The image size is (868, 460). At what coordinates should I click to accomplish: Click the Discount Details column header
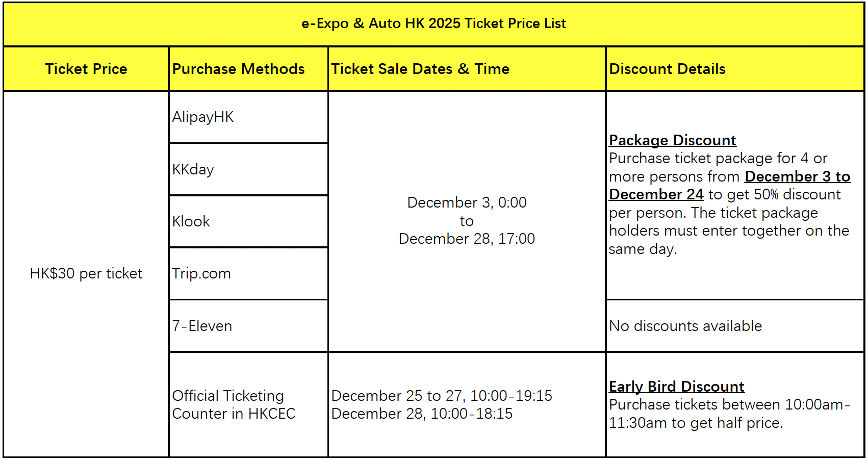click(667, 69)
